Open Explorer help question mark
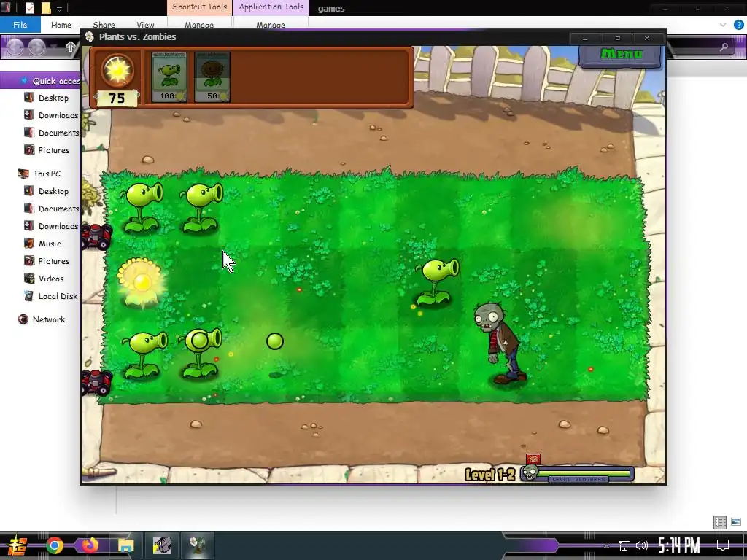 pyautogui.click(x=738, y=25)
